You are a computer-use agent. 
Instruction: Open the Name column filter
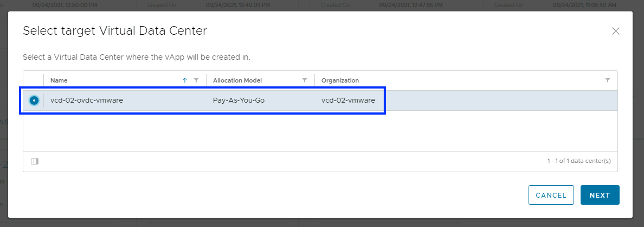point(196,80)
